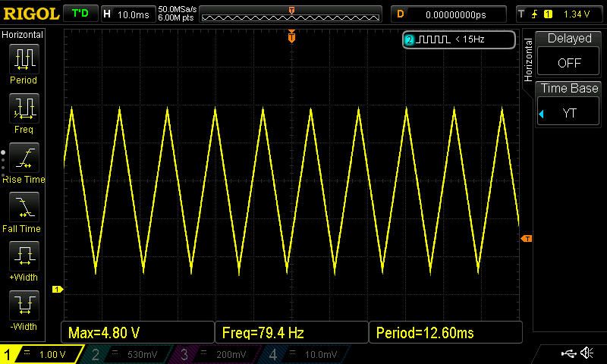
Task: Select the +Width measurement icon
Action: [24, 257]
